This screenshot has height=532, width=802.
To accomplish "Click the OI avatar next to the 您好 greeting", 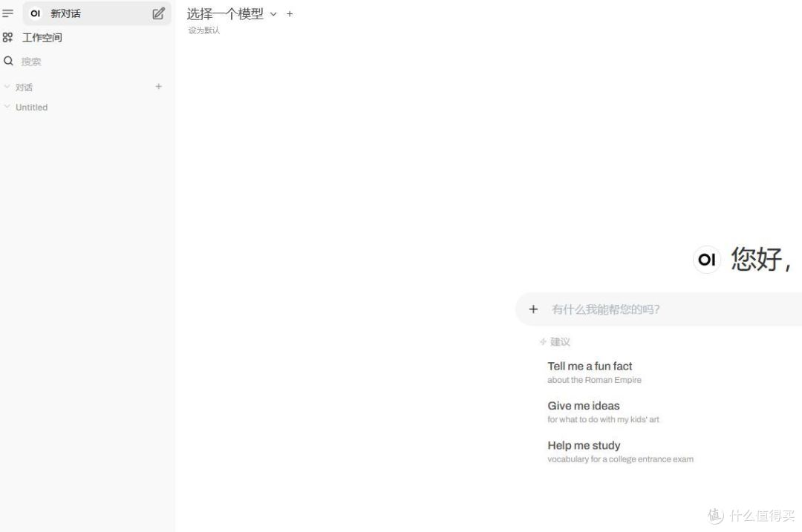I will point(706,259).
